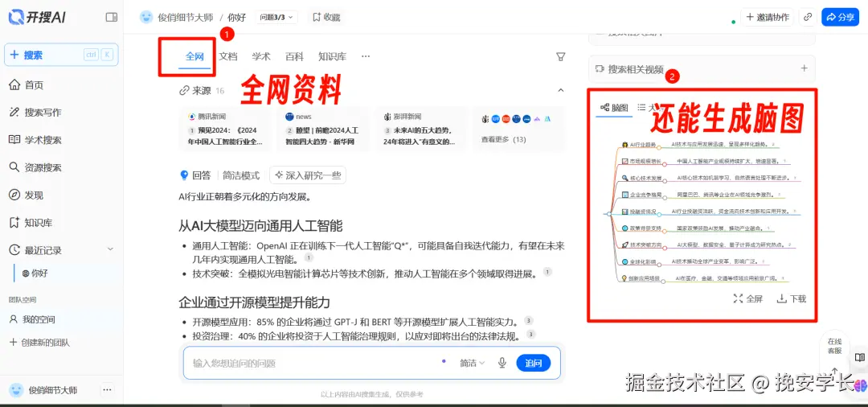This screenshot has width=868, height=407.
Task: Open the news 瞭望 source card
Action: pos(323,129)
